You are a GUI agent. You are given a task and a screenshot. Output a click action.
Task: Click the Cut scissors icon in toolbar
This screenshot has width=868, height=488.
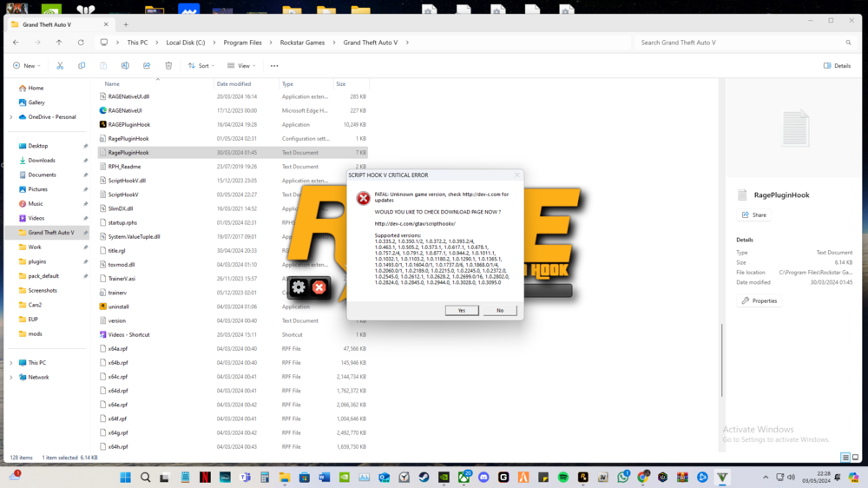click(60, 65)
